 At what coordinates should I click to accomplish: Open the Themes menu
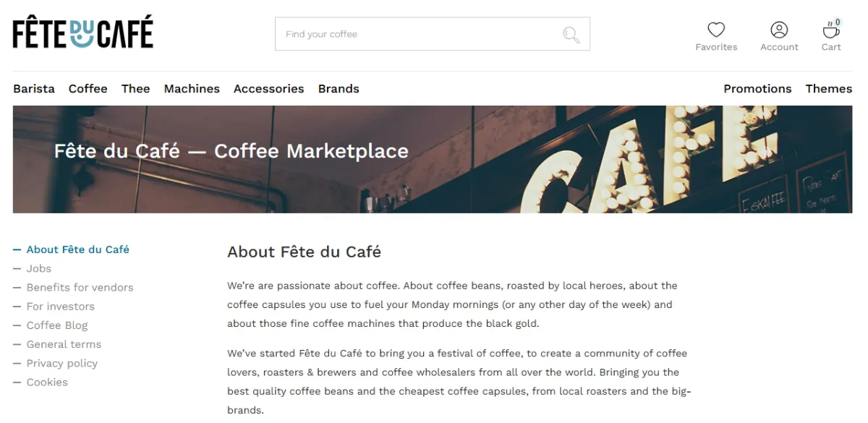pos(829,89)
